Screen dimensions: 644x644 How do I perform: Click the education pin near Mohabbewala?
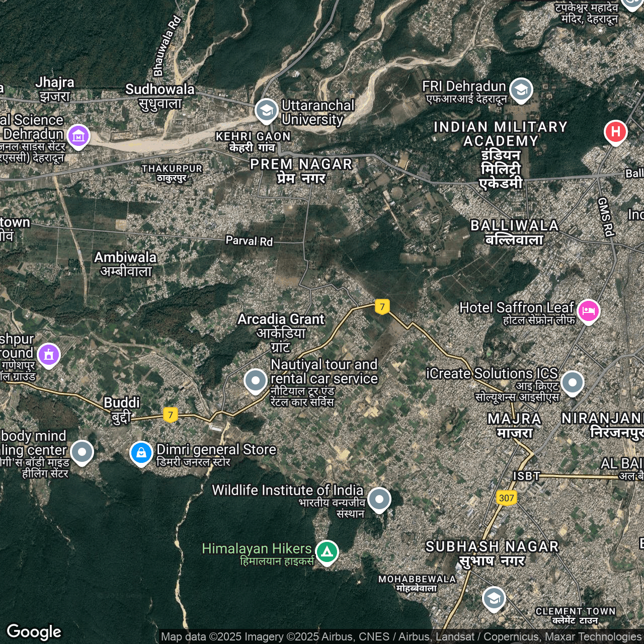(x=494, y=598)
